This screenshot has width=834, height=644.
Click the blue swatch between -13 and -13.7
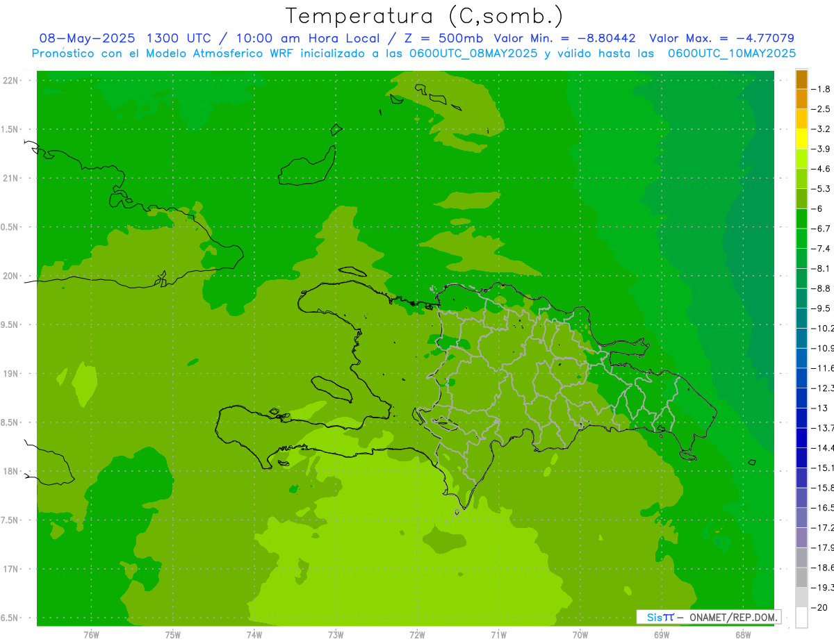801,418
